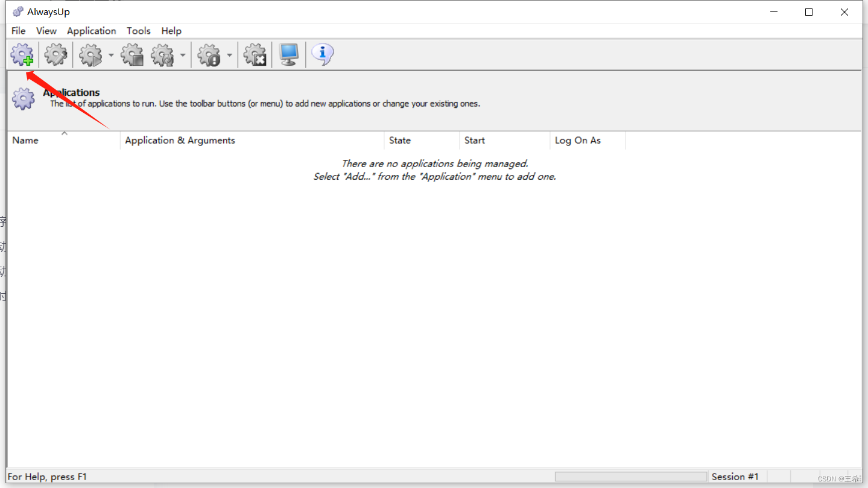Restart the application via the restart gear icon

(x=162, y=54)
